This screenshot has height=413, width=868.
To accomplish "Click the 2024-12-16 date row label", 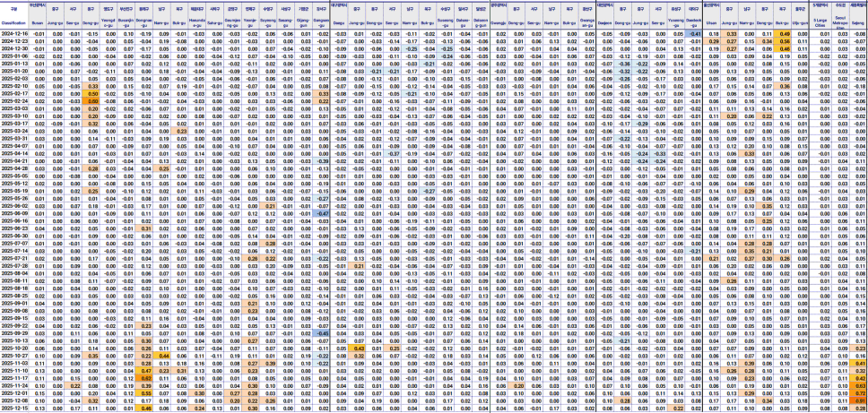I will (14, 33).
